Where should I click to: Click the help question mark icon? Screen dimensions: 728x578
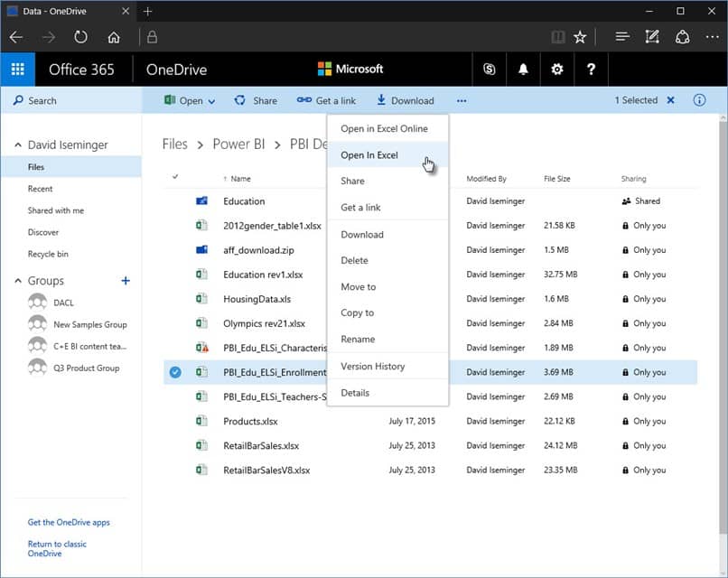pos(591,70)
